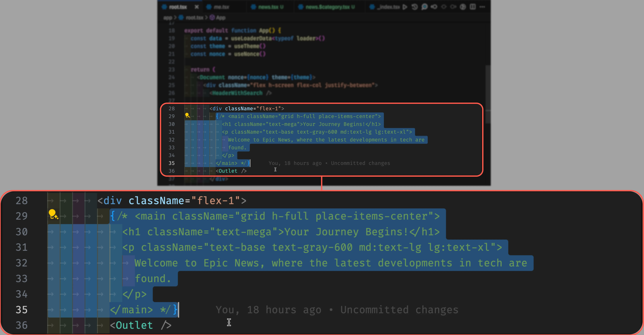Click the lightbulb icon in the enlarged view
This screenshot has height=335, width=644.
tap(53, 214)
